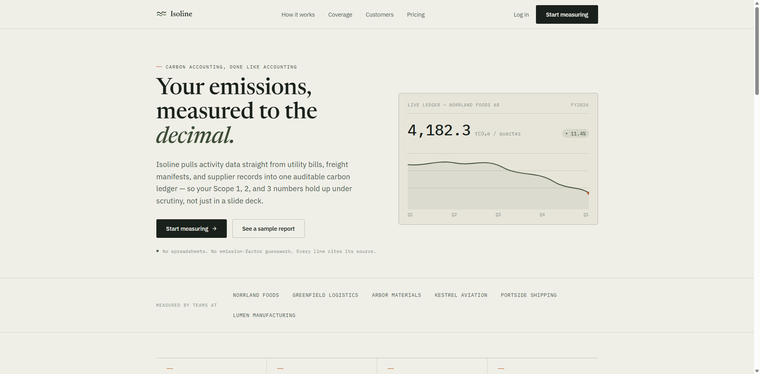This screenshot has height=374, width=760.
Task: Click Start measuring in the header
Action: click(x=567, y=15)
